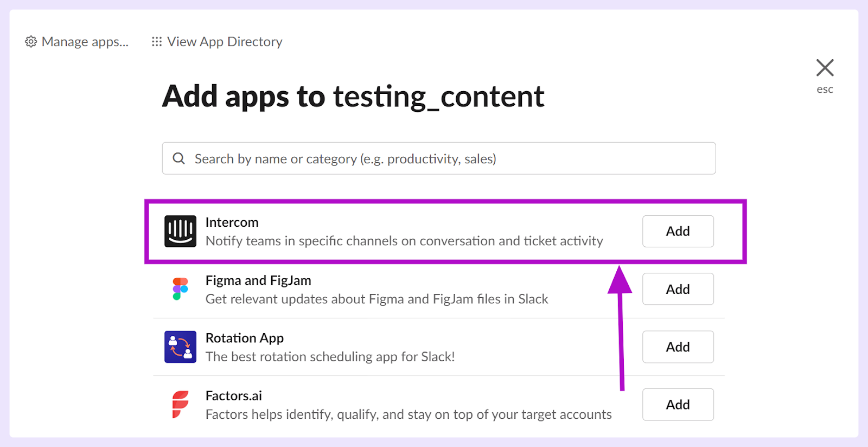
Task: Click the 'Add apps to testing_content' heading
Action: tap(353, 97)
